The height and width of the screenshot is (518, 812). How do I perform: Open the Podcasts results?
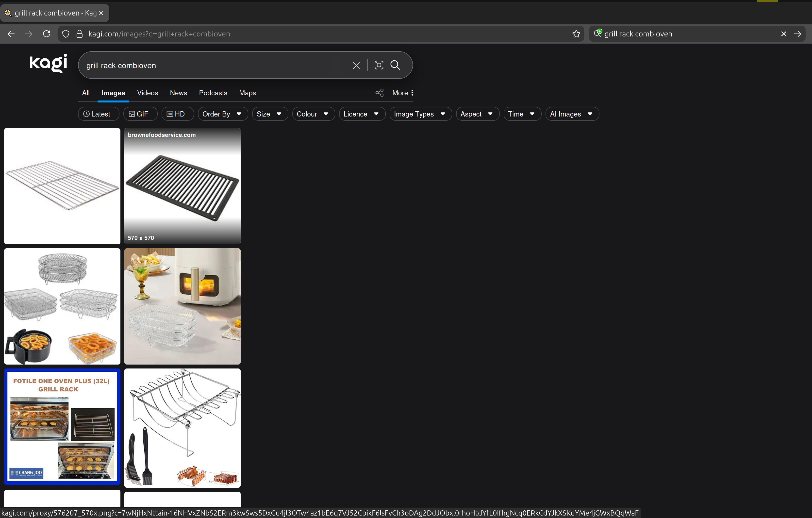point(213,93)
